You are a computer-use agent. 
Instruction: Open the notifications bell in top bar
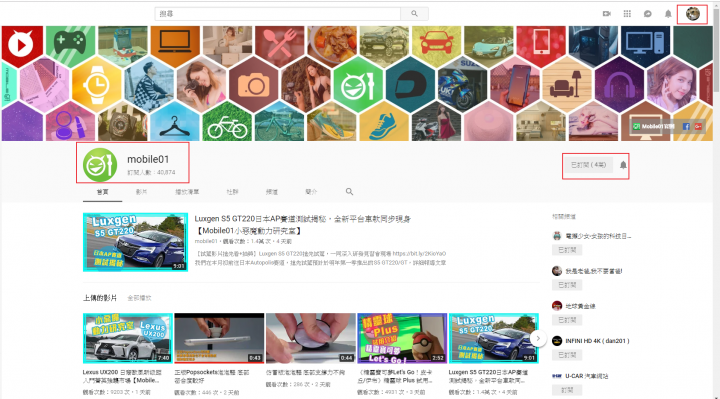(668, 14)
